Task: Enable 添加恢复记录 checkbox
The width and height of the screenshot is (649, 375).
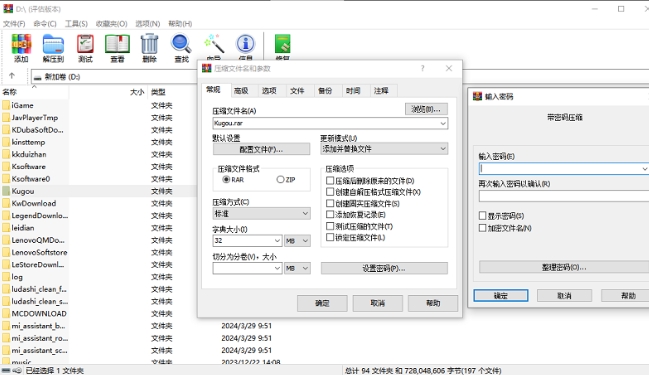Action: 330,214
